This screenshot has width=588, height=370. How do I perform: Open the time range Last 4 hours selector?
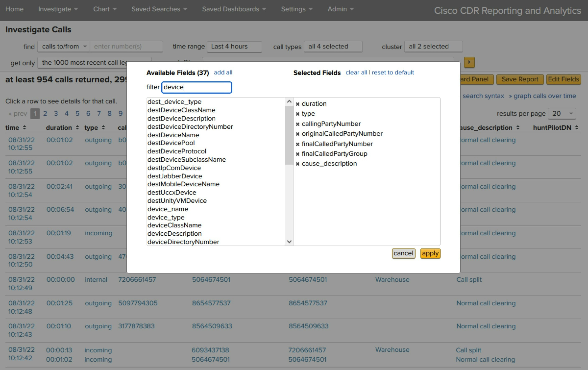pyautogui.click(x=234, y=46)
